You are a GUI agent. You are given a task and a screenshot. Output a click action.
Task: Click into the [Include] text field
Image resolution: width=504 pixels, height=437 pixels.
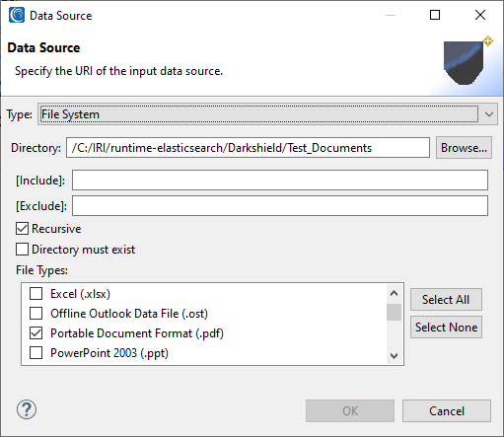(x=280, y=181)
